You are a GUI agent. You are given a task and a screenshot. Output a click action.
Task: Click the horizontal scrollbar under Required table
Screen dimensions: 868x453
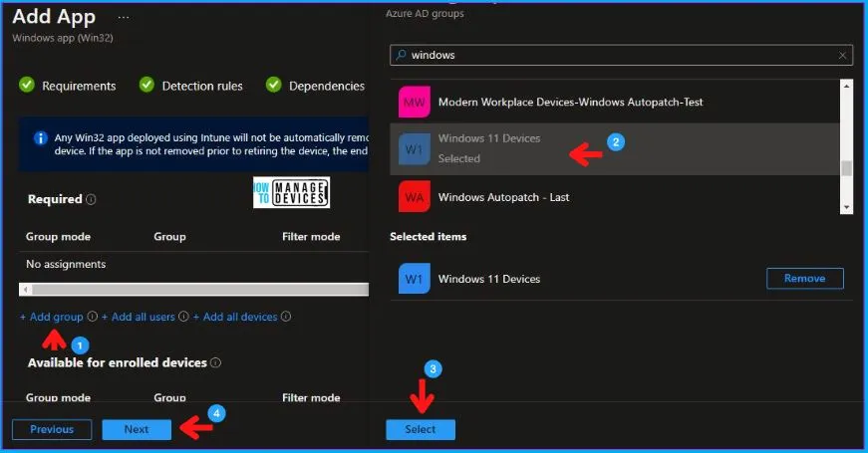tap(200, 290)
